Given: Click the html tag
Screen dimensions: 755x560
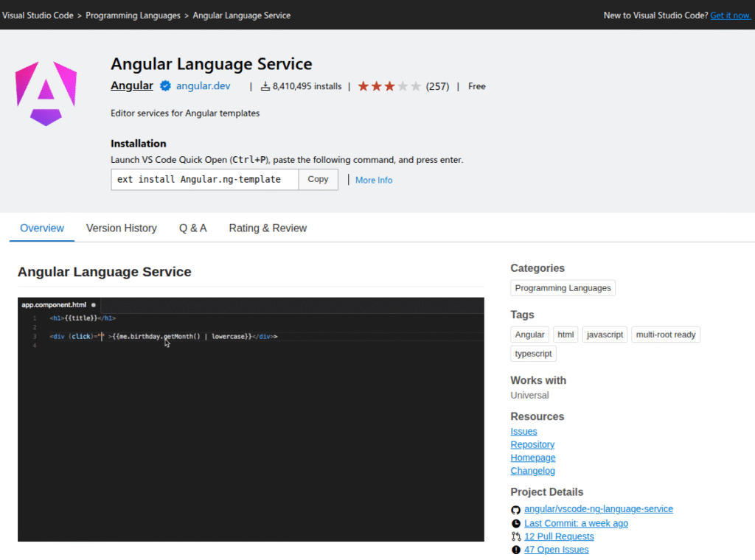Looking at the screenshot, I should pyautogui.click(x=566, y=335).
